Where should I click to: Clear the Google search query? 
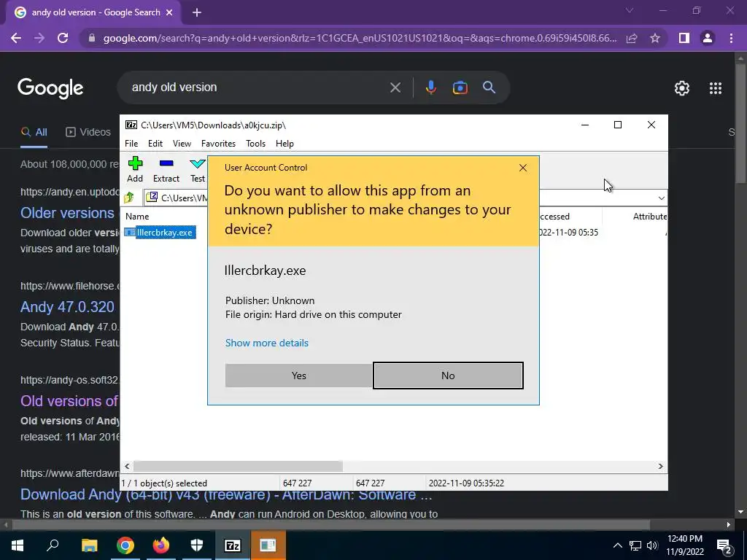[x=395, y=87]
